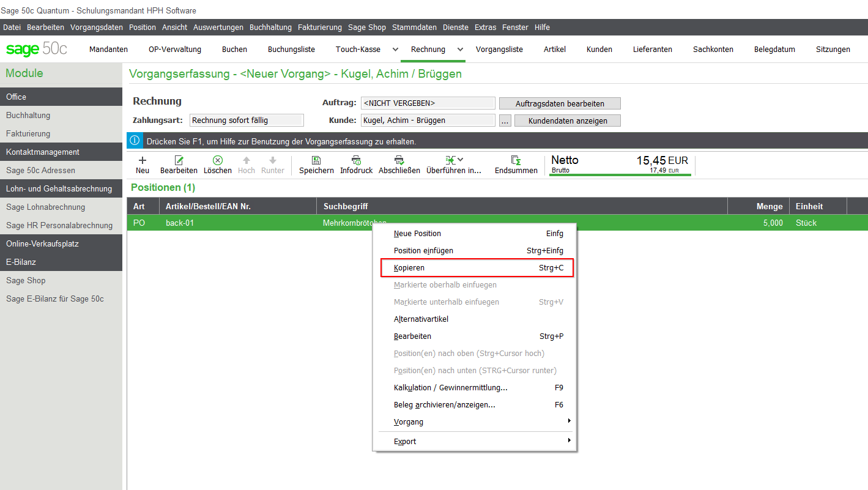Click the Suchbegriff column header
This screenshot has height=490, width=868.
point(522,206)
